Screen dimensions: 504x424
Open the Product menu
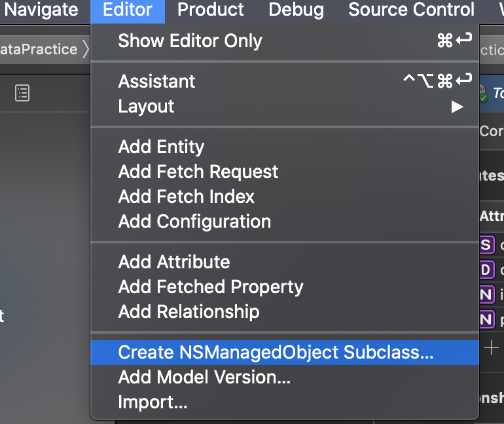tap(211, 10)
